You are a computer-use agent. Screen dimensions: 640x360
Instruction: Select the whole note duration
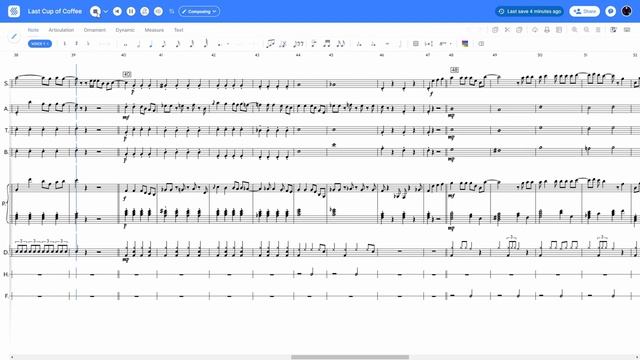pos(126,44)
